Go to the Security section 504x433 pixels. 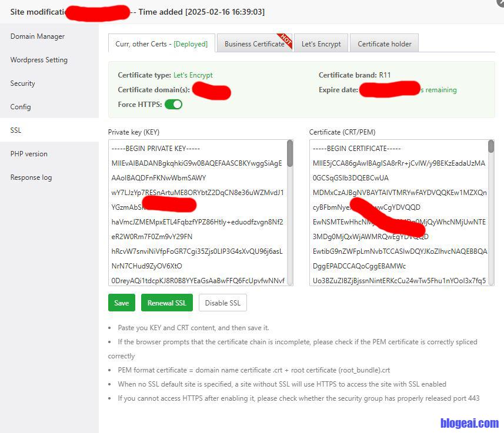(23, 83)
